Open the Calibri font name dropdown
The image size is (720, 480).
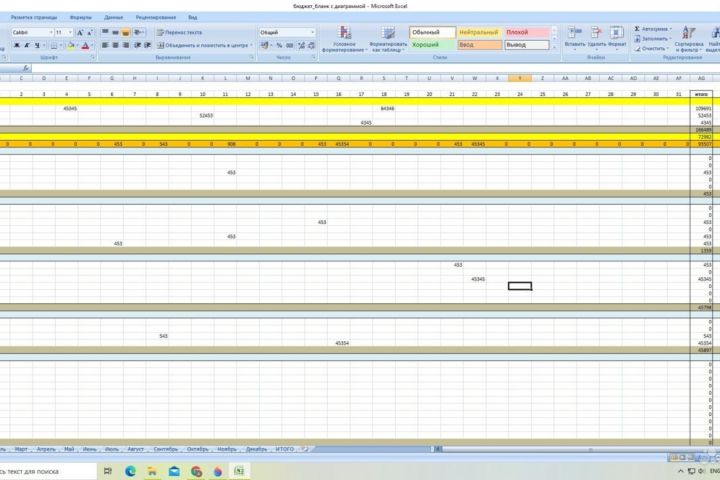point(51,33)
